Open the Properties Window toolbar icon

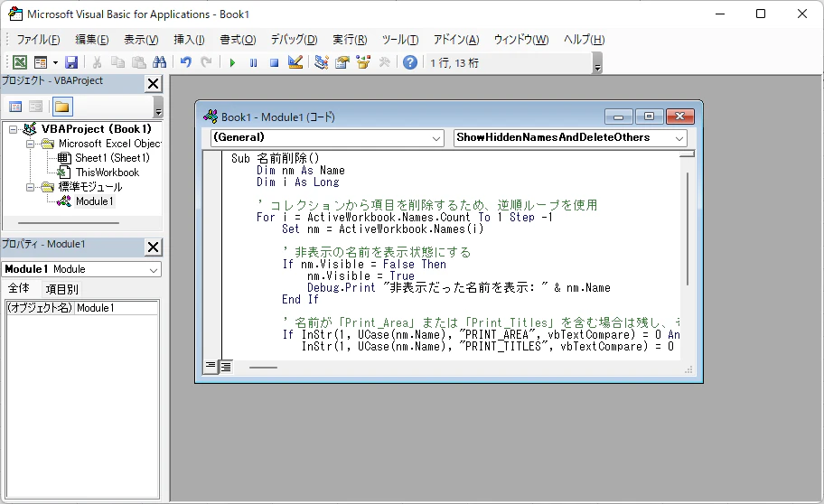342,62
